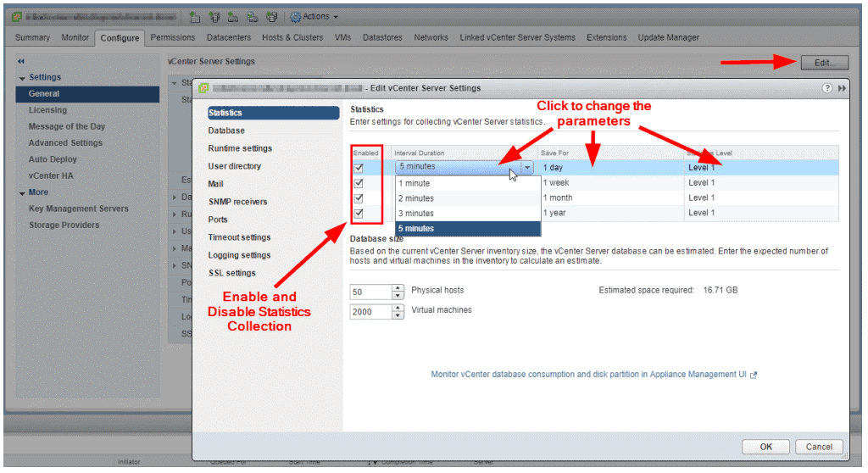
Task: Open the Datastores tab
Action: point(382,37)
